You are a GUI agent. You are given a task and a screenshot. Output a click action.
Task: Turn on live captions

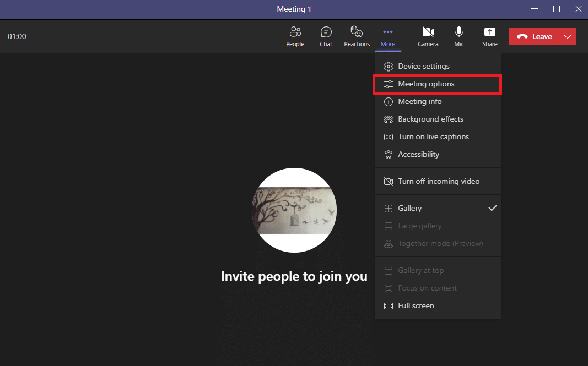point(438,136)
